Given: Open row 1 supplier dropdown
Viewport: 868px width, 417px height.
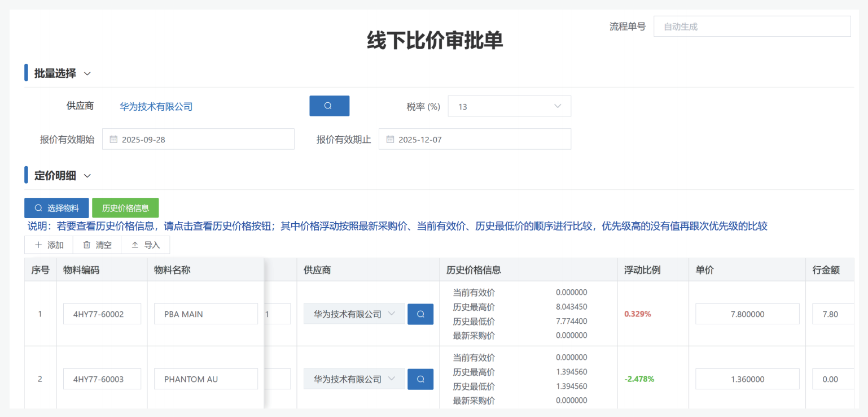Looking at the screenshot, I should click(x=354, y=314).
